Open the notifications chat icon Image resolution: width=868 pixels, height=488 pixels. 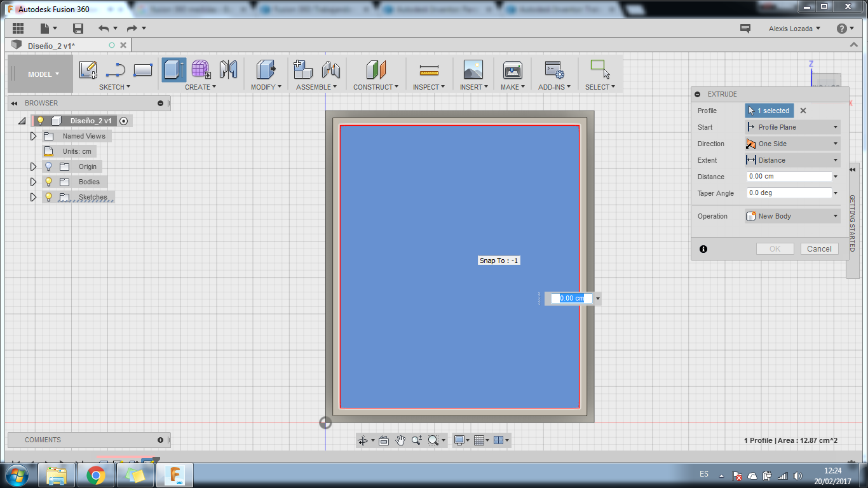click(745, 29)
